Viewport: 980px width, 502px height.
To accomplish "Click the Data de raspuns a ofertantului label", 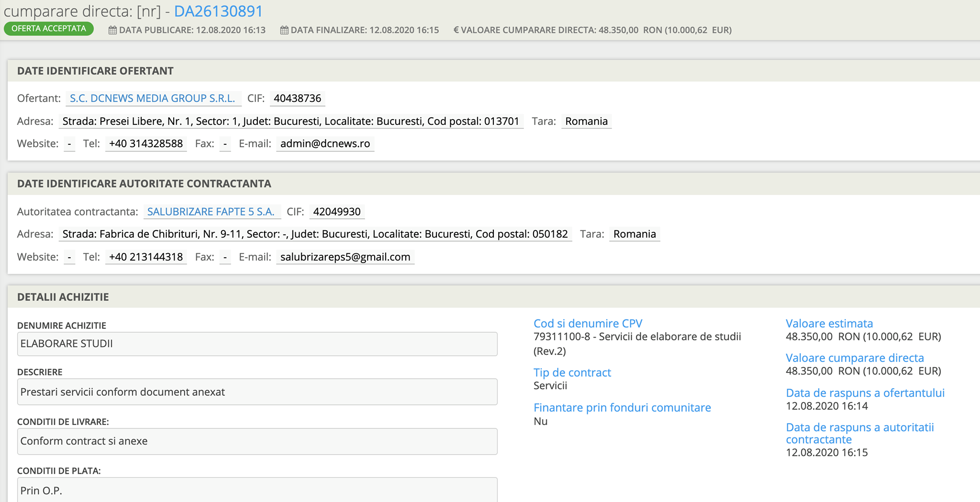I will pyautogui.click(x=865, y=393).
